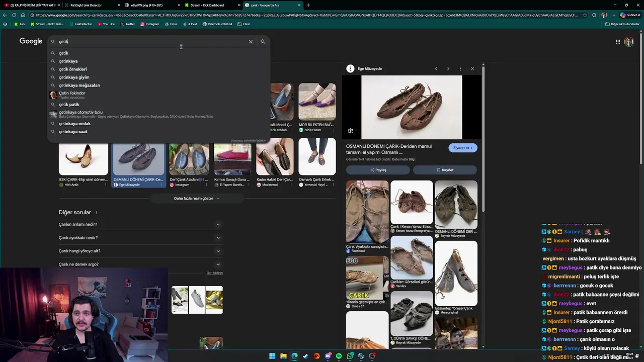Open File Explorer from the taskbar
The width and height of the screenshot is (644, 362).
coord(283,356)
